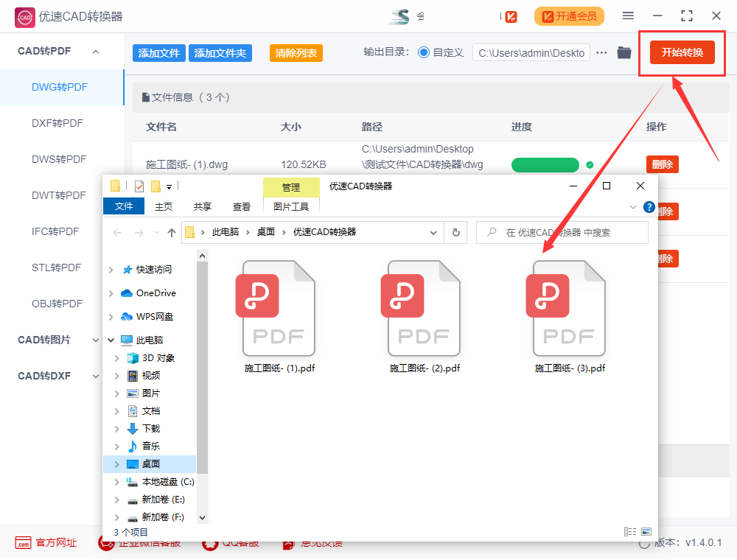This screenshot has width=737, height=560.
Task: Click the output directory path field
Action: (531, 53)
